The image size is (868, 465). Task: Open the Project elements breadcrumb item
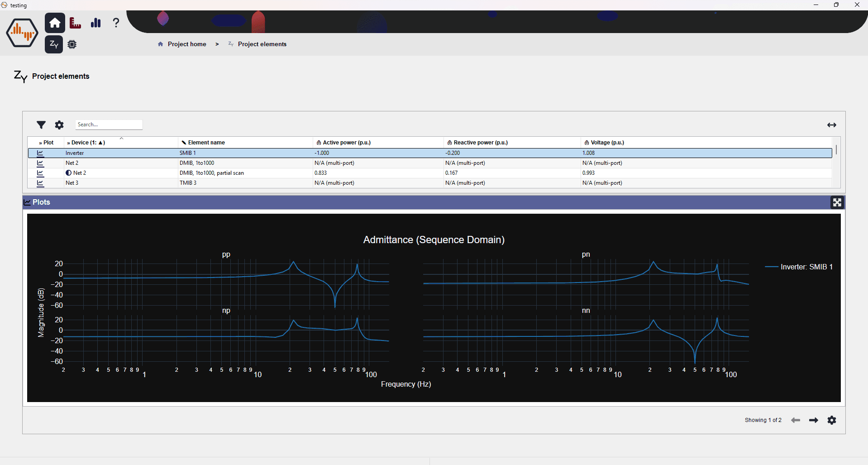click(262, 44)
